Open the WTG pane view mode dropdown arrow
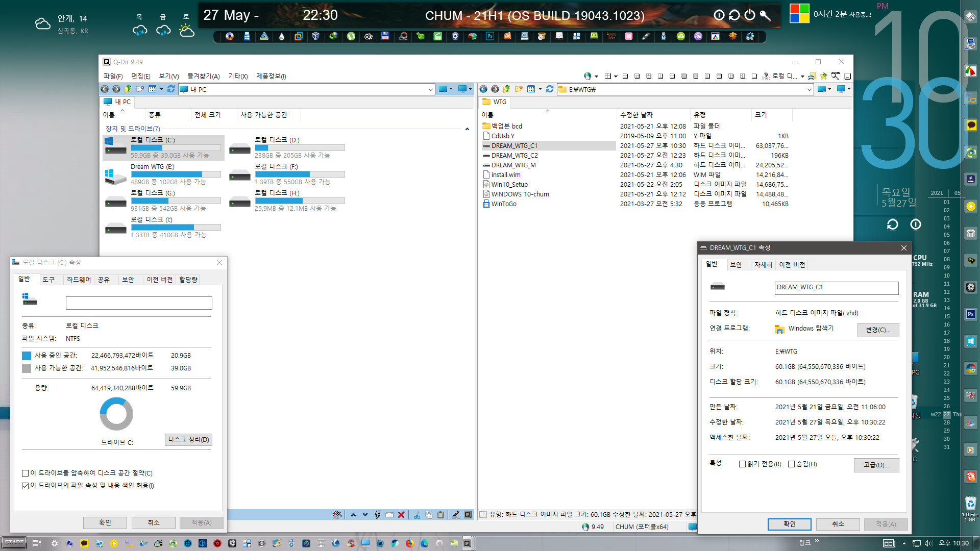Viewport: 980px width, 551px height. click(x=540, y=89)
